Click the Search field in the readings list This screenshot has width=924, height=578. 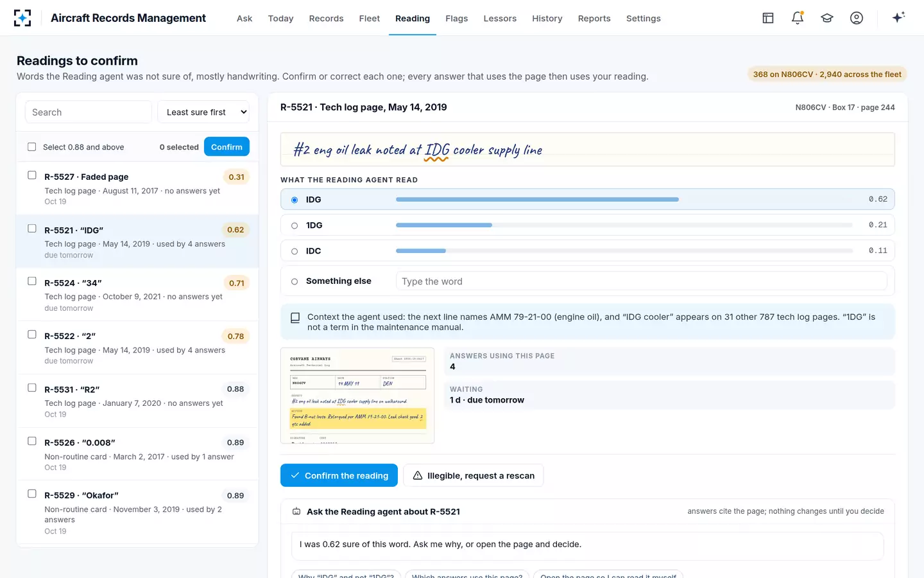[x=89, y=112]
